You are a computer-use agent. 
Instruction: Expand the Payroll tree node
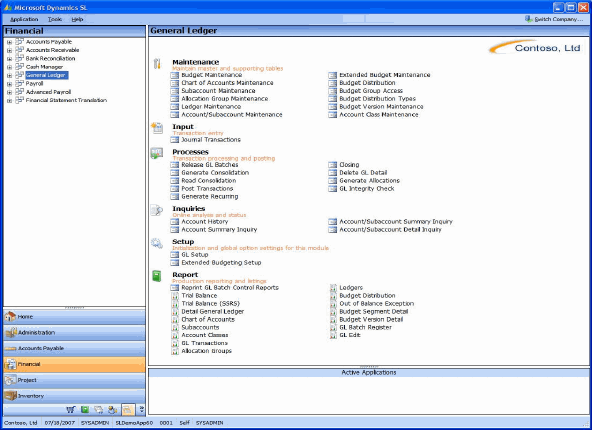(x=9, y=84)
